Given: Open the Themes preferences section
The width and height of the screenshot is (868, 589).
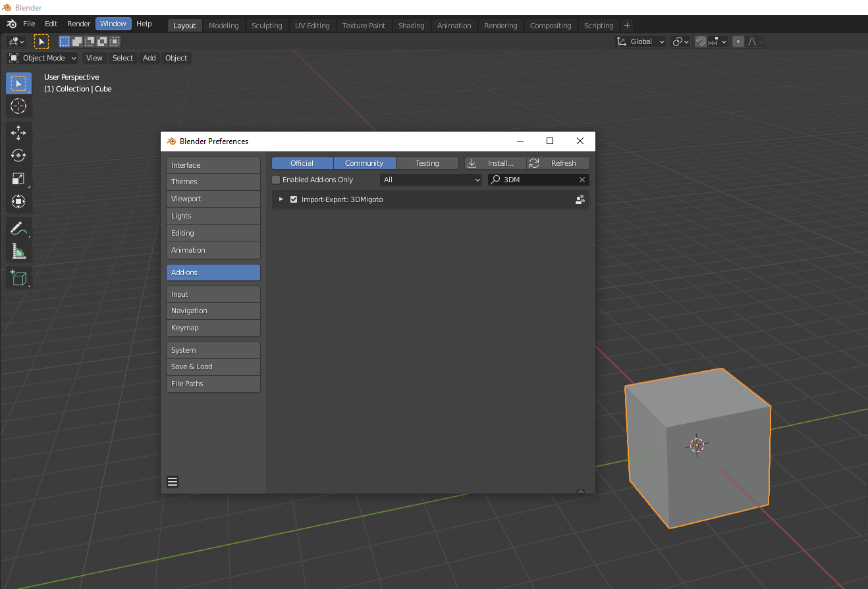Looking at the screenshot, I should coord(213,182).
